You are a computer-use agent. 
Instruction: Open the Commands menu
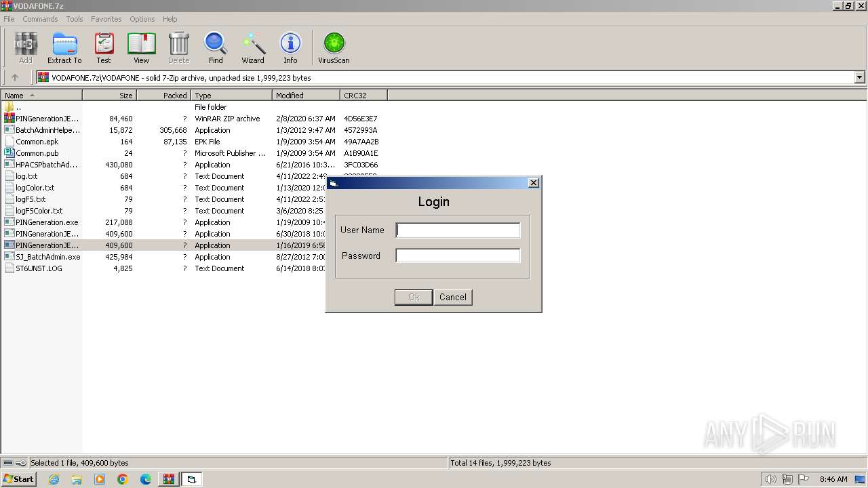coord(40,19)
